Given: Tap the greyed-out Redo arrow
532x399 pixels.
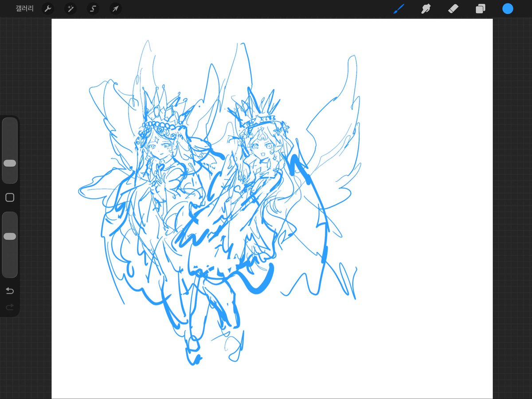Looking at the screenshot, I should pos(10,307).
